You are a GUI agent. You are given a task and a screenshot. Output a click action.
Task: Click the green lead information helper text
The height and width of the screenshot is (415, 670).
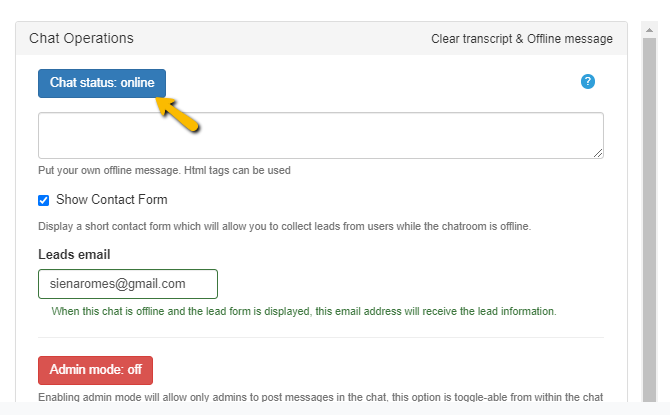click(x=304, y=311)
